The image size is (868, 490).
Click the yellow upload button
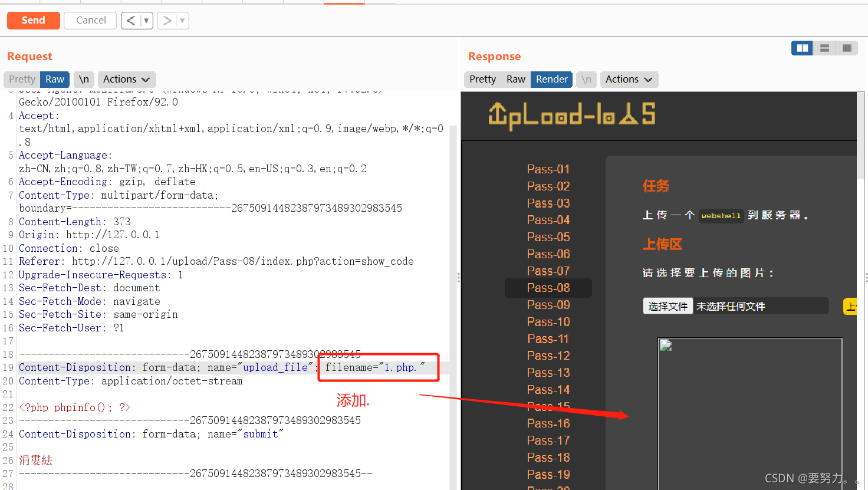pos(850,306)
